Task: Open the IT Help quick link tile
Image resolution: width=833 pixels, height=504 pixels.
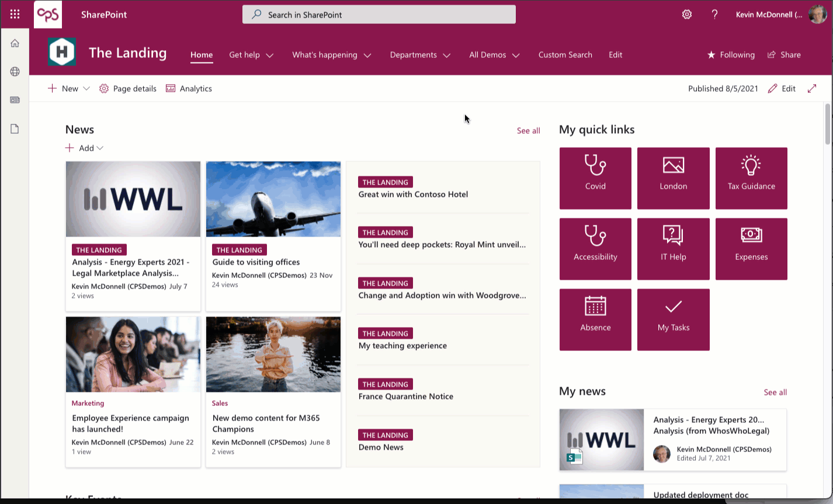Action: coord(673,249)
